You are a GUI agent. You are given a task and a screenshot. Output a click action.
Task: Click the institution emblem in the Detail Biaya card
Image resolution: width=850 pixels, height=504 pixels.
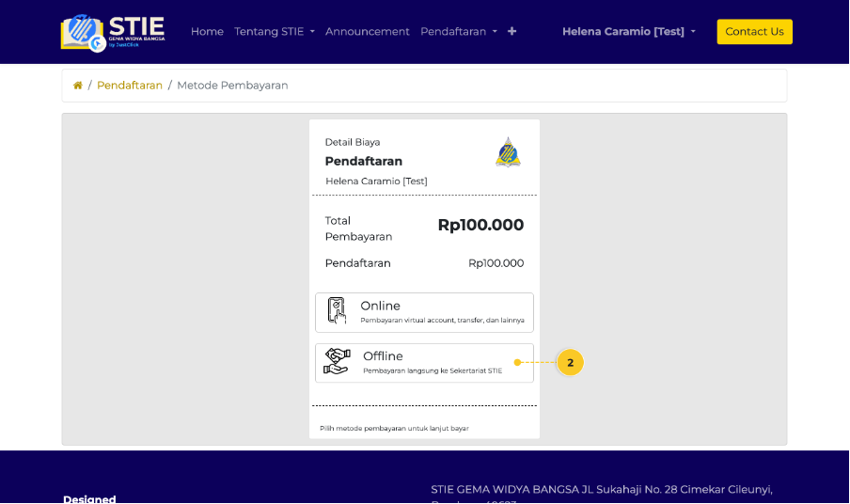[508, 152]
